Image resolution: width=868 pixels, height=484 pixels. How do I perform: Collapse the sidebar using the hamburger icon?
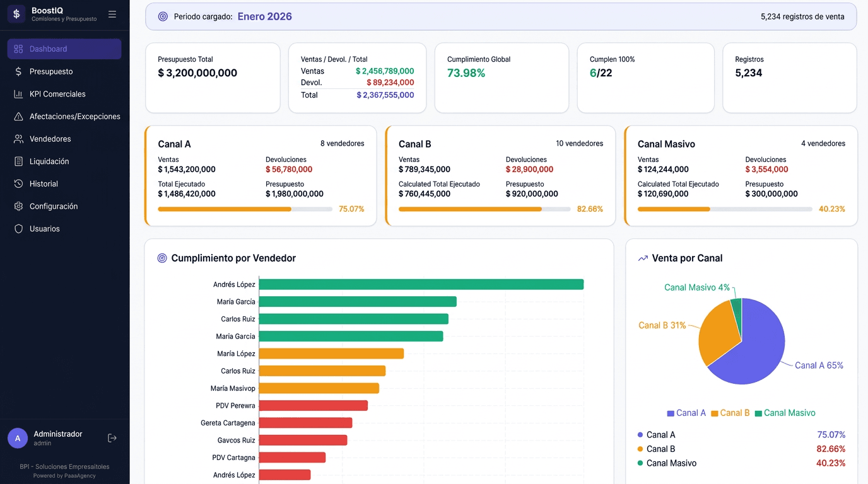pos(112,13)
